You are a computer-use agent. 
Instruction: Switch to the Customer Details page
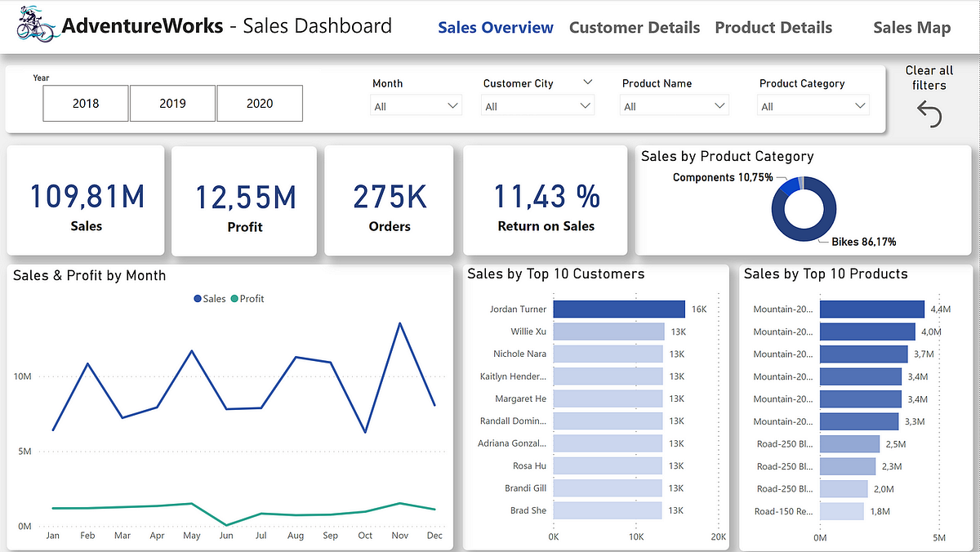tap(635, 27)
